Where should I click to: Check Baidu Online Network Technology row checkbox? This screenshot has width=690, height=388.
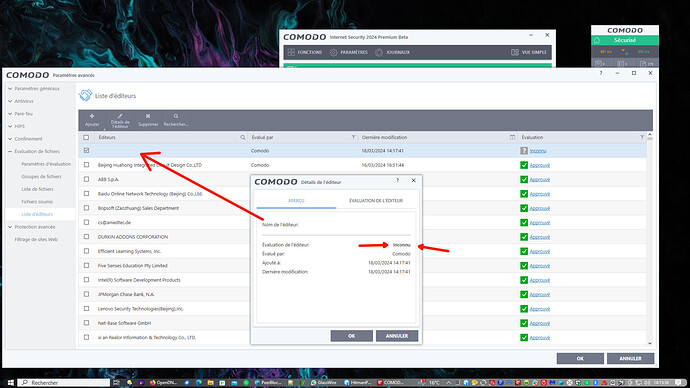[x=86, y=194]
